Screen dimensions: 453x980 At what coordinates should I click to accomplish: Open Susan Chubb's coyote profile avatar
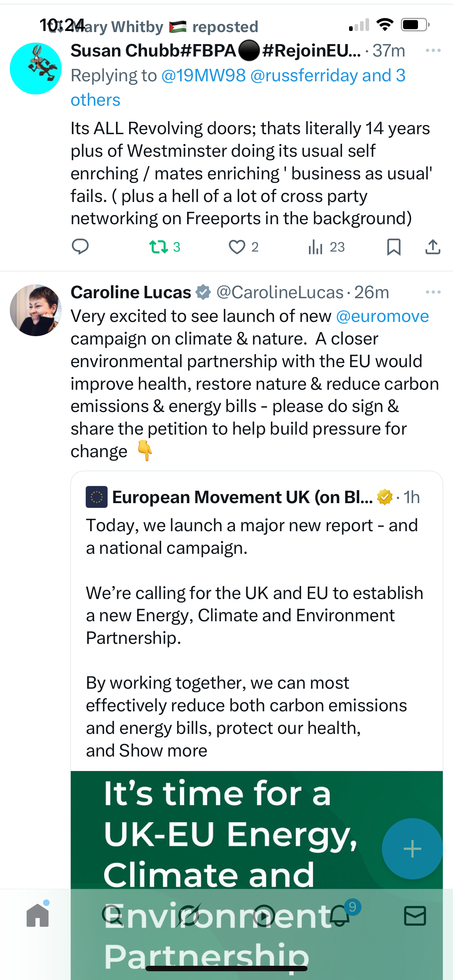36,69
